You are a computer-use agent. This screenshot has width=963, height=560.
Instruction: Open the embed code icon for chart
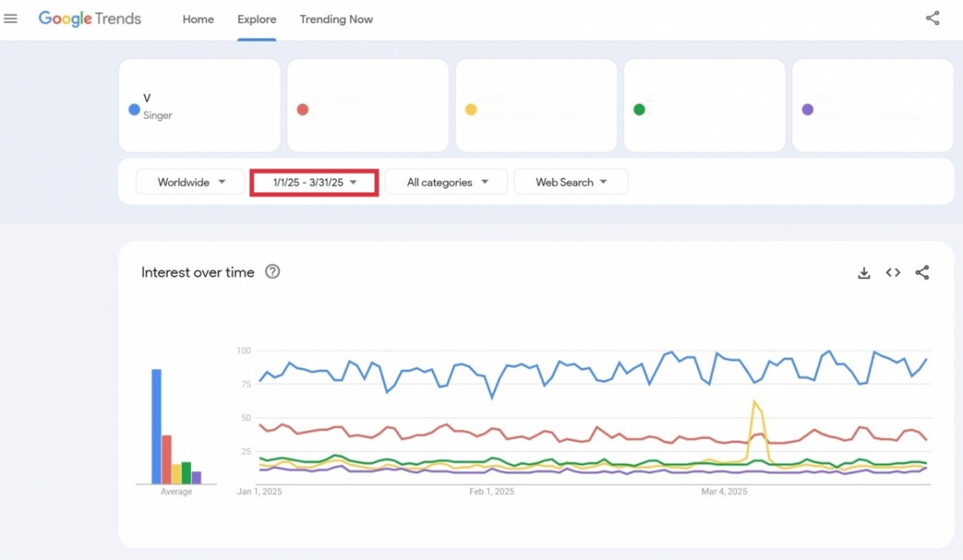pyautogui.click(x=893, y=273)
